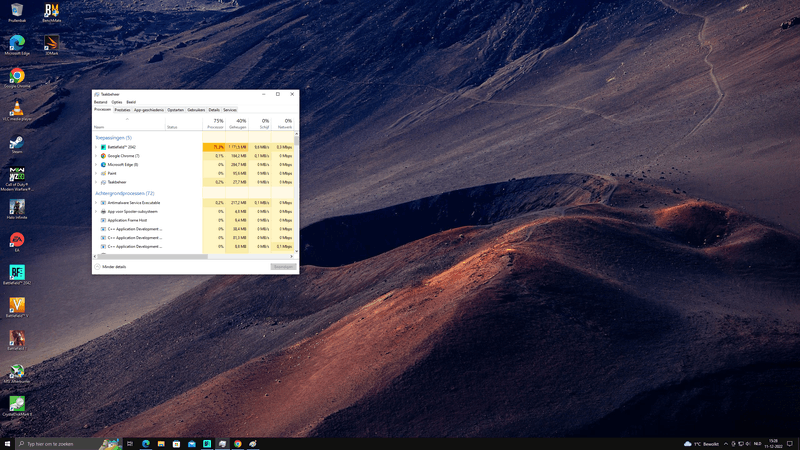Expand the Microsoft Edge process group
This screenshot has height=450, width=800.
point(95,164)
